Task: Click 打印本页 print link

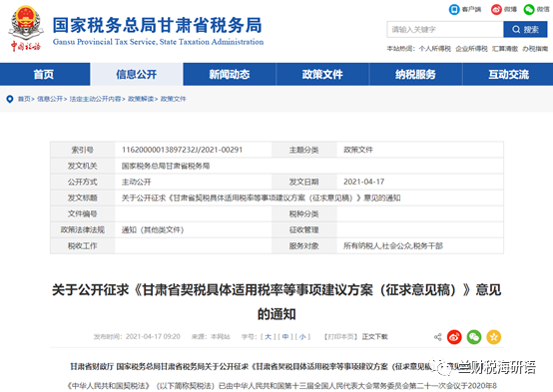Action: 340,337
